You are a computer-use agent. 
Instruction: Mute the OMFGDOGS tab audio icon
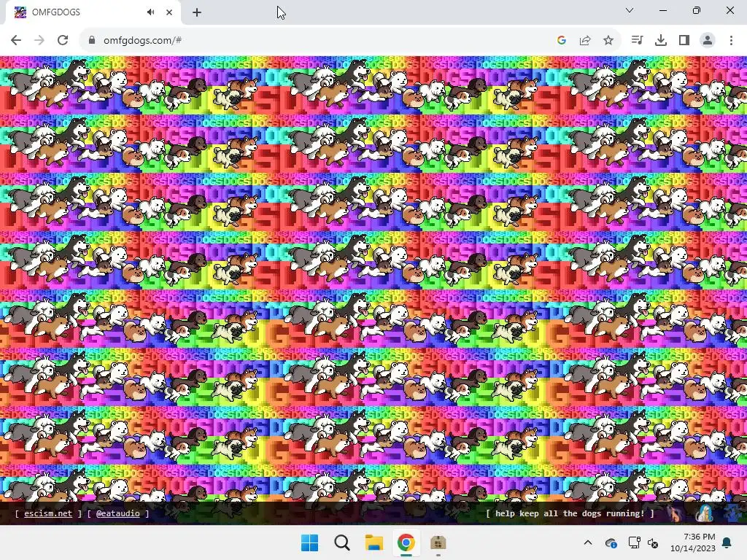pyautogui.click(x=150, y=12)
